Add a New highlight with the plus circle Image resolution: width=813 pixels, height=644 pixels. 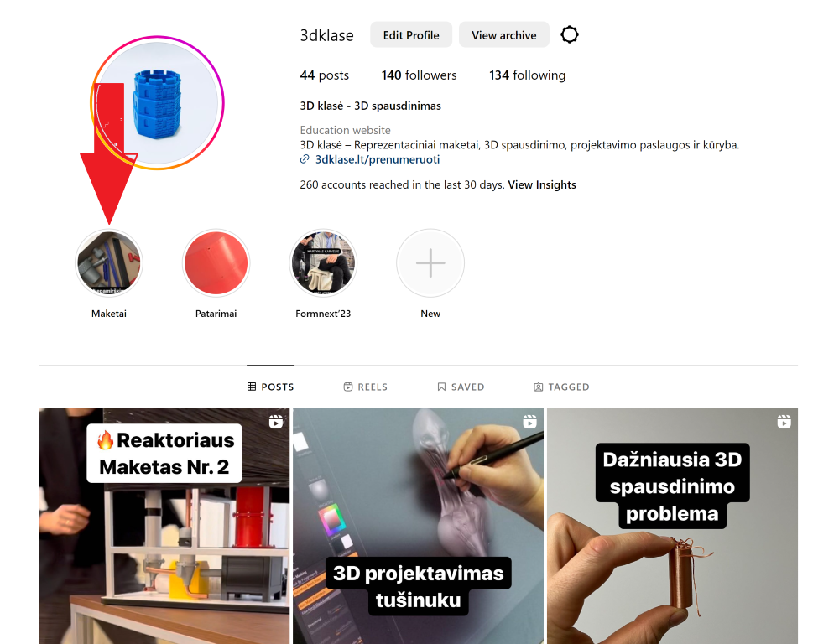click(430, 263)
